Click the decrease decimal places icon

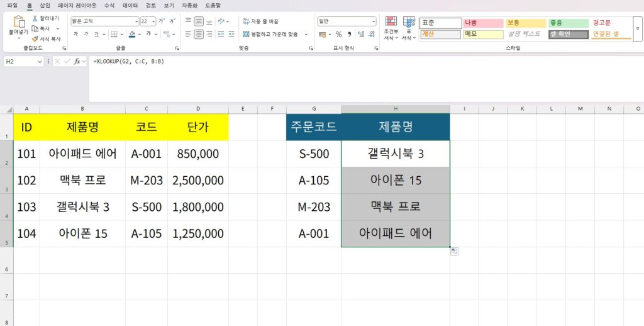[x=372, y=34]
